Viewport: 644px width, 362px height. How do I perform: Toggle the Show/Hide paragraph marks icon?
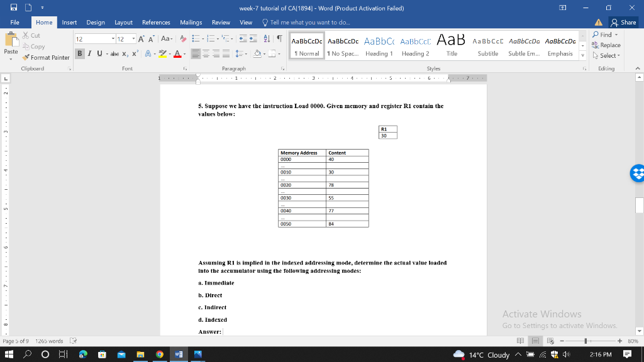[x=279, y=38]
